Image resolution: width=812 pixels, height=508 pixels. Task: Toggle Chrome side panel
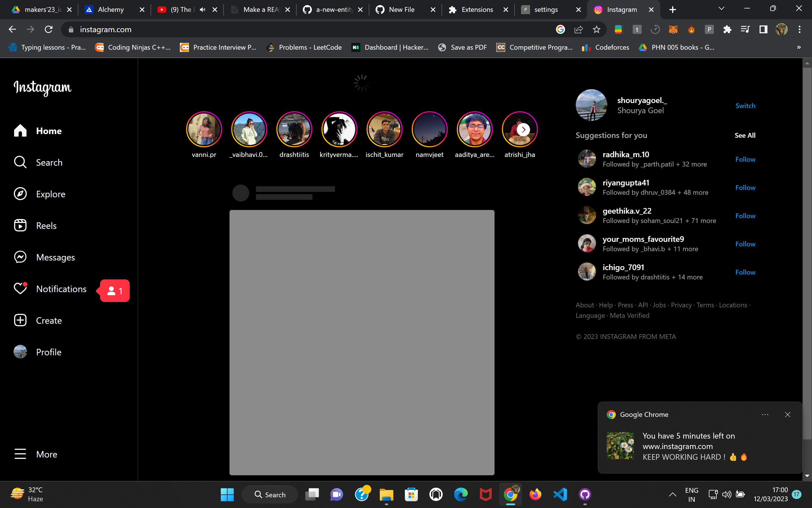tap(763, 30)
